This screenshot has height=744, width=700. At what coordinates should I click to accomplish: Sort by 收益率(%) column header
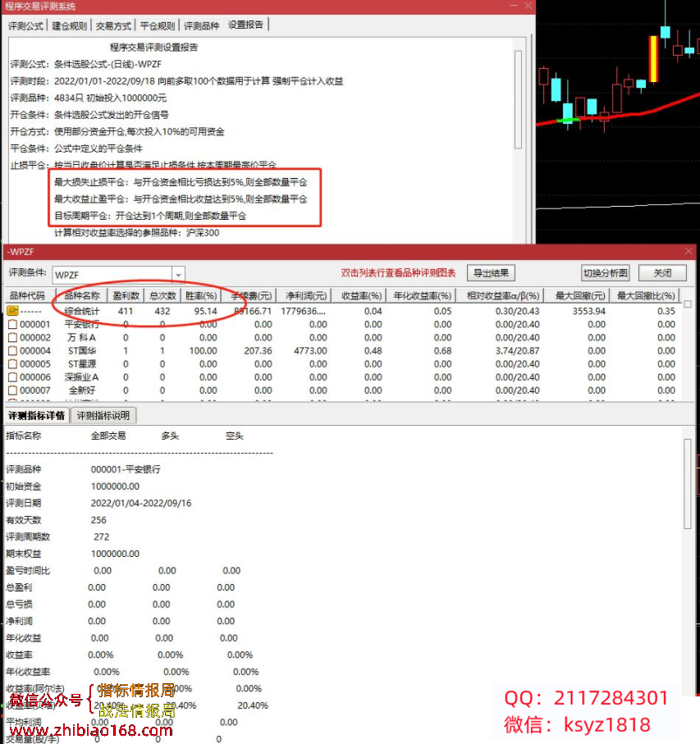[361, 296]
